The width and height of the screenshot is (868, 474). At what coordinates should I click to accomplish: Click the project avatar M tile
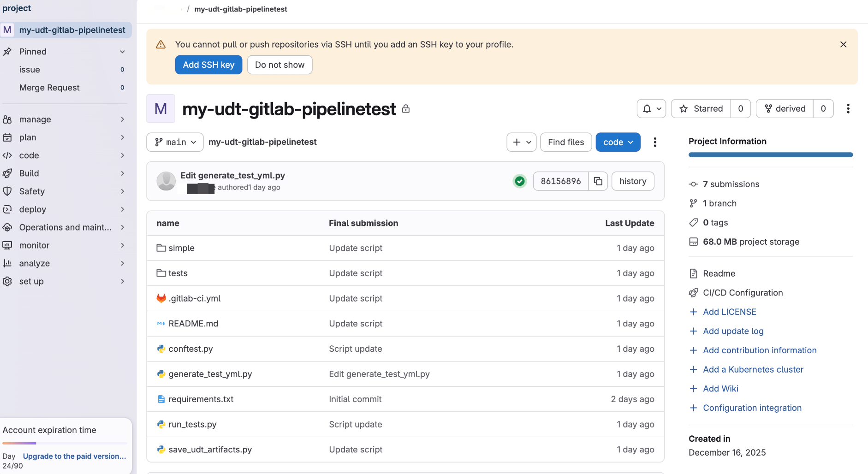click(x=161, y=109)
